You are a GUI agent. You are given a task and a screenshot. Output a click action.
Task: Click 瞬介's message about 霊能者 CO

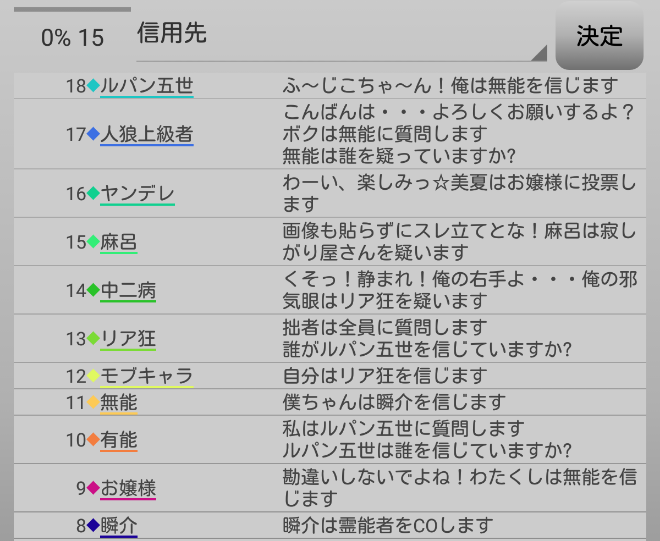point(388,525)
